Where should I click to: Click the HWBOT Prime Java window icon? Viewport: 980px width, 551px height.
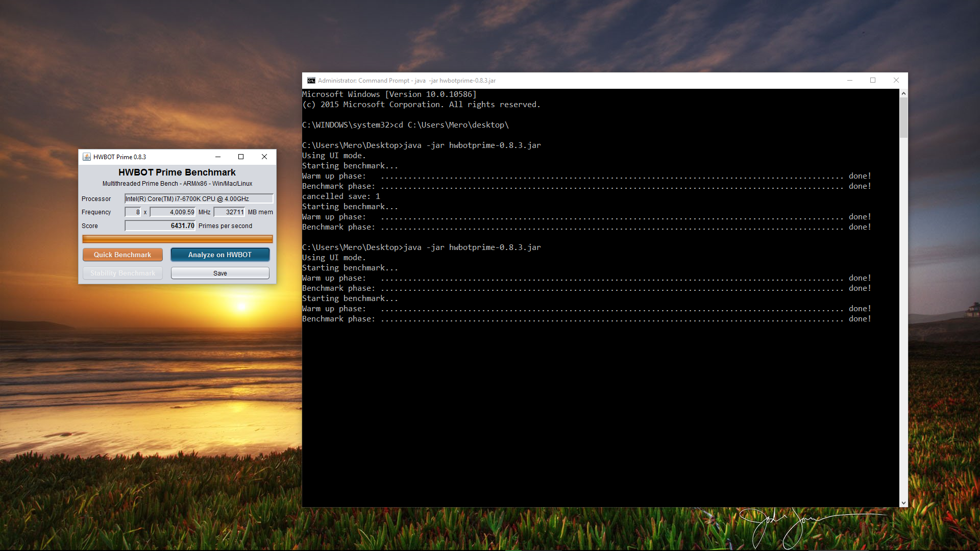tap(87, 157)
